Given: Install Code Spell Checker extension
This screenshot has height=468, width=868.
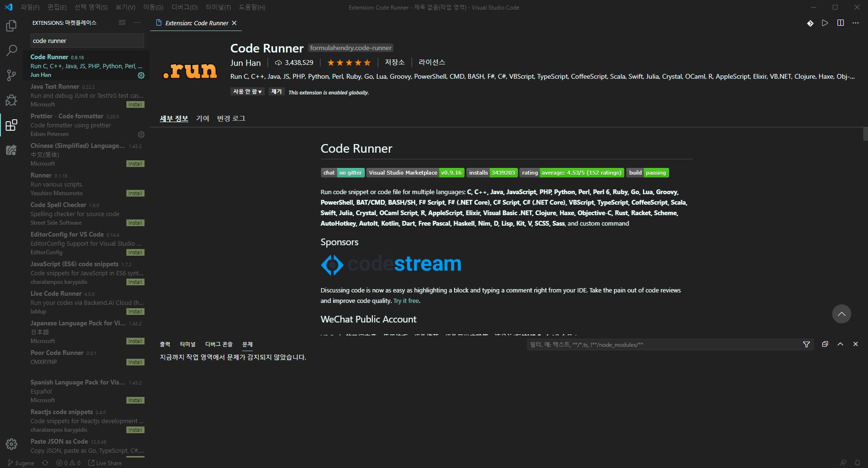Looking at the screenshot, I should (135, 223).
